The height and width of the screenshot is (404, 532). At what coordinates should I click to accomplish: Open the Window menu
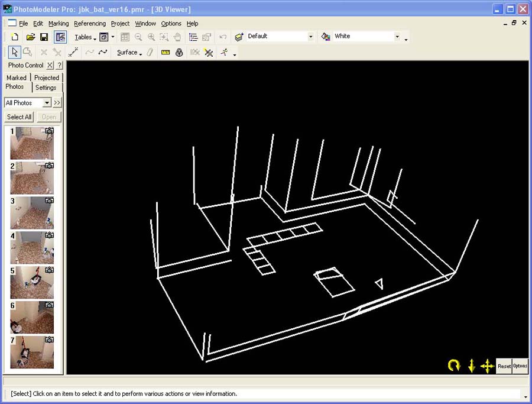point(145,24)
